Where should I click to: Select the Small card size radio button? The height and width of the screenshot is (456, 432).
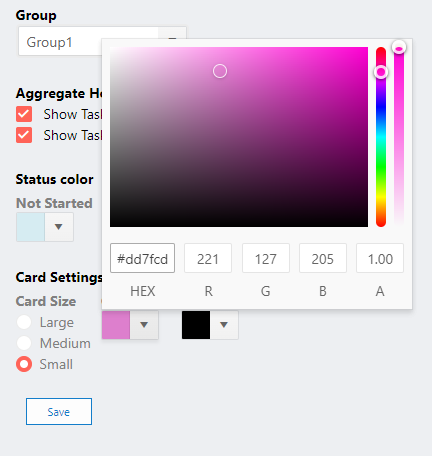point(24,364)
